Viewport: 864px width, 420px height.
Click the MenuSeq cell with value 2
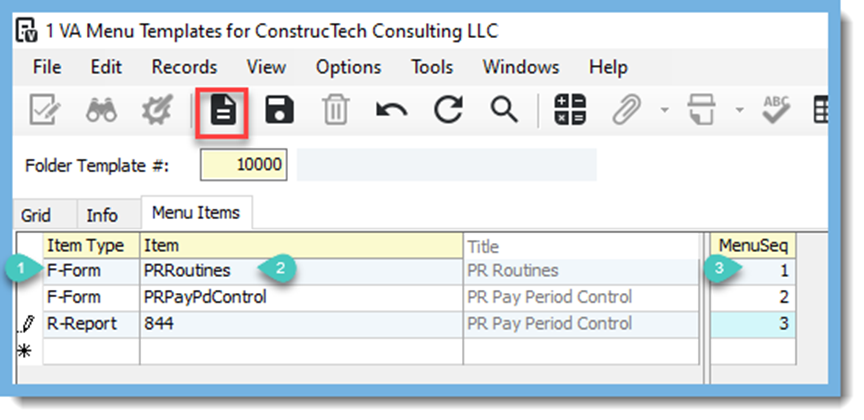pyautogui.click(x=753, y=298)
